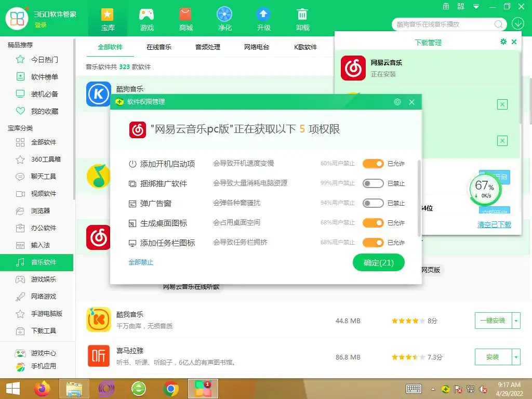Close the 下载管理 panel
The width and height of the screenshot is (532, 399).
tap(514, 42)
